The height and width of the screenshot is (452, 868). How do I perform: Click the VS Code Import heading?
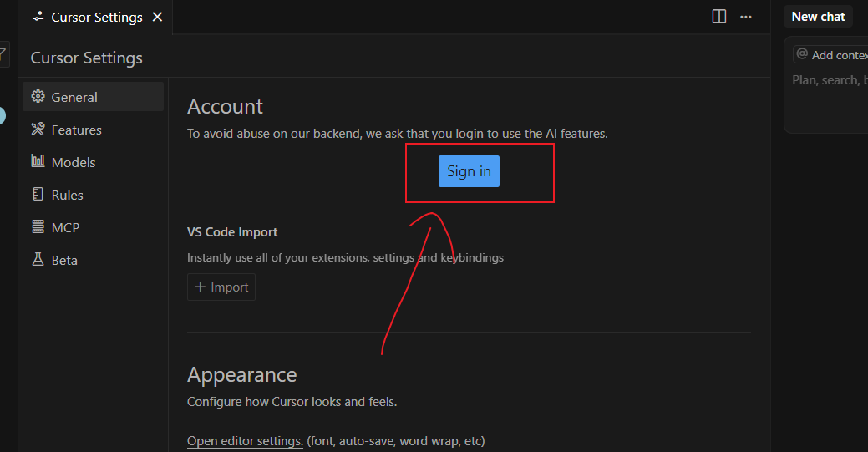pos(232,232)
